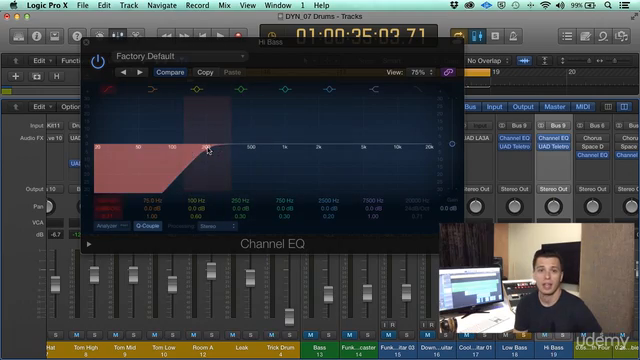Click the Paste button in the EQ
Viewport: 640px width, 360px height.
pyautogui.click(x=232, y=72)
